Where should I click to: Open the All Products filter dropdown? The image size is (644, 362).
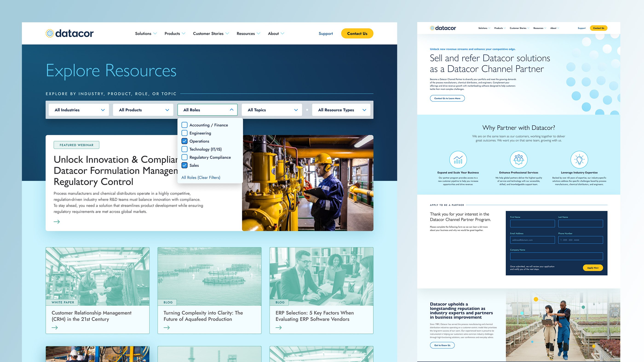[143, 110]
